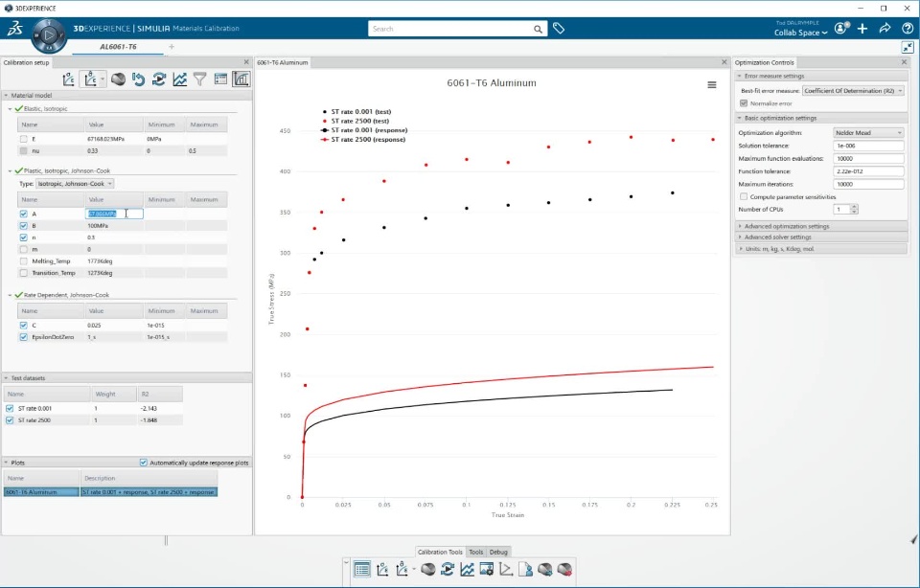This screenshot has height=588, width=920.
Task: Click the tag icon beside the search box
Action: [559, 28]
